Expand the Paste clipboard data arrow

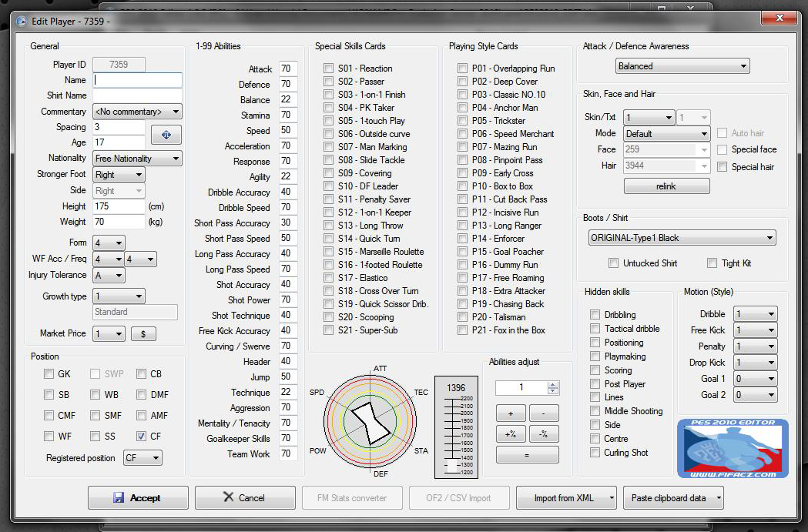pyautogui.click(x=719, y=498)
